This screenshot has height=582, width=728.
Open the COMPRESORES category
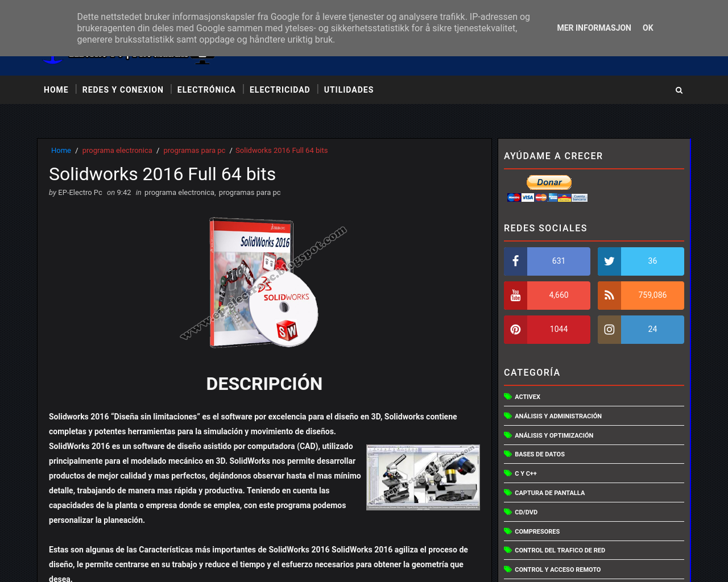[x=537, y=531]
